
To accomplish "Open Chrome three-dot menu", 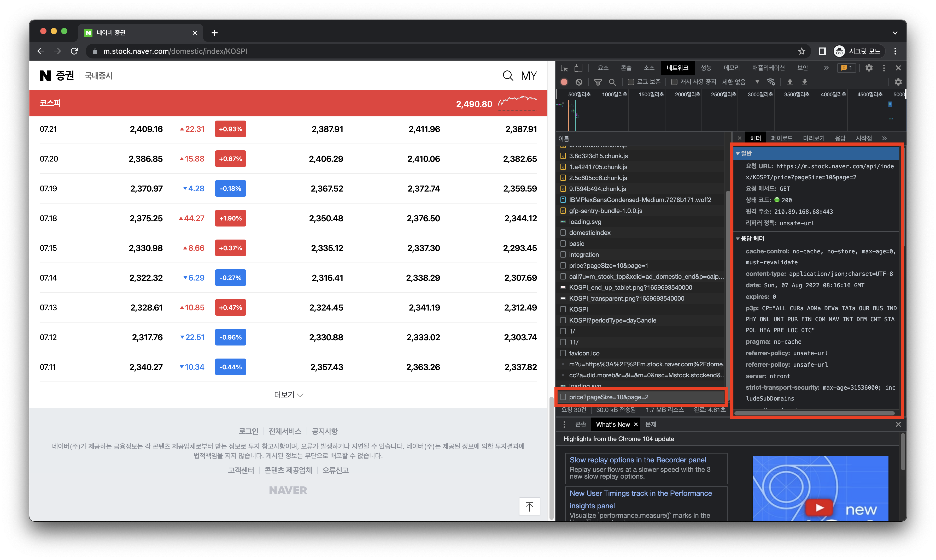I will (x=895, y=51).
